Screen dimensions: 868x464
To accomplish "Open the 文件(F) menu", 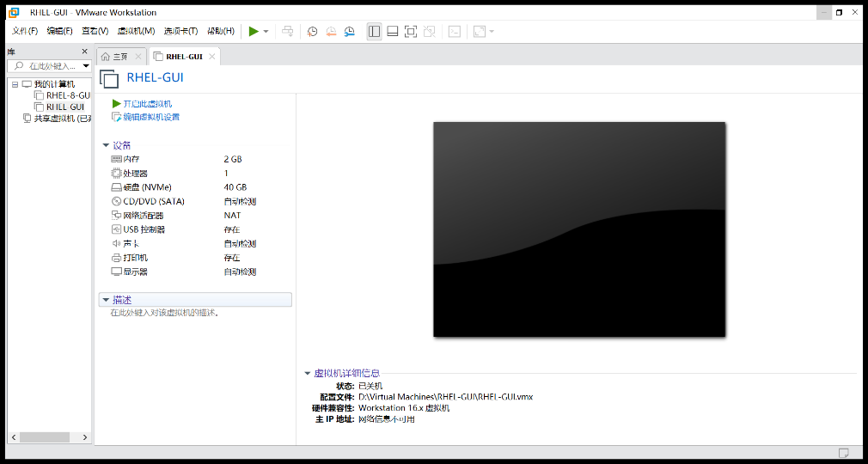I will click(x=25, y=31).
